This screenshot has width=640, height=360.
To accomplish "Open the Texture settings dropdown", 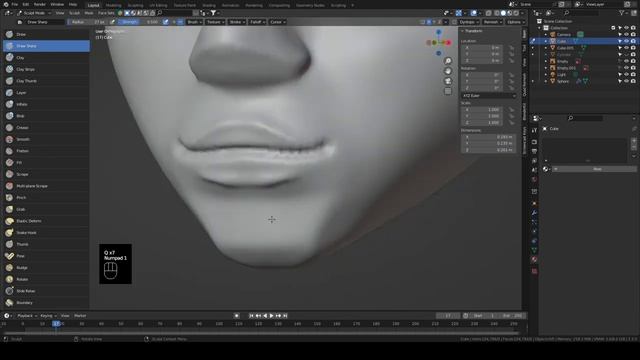I will 215,22.
